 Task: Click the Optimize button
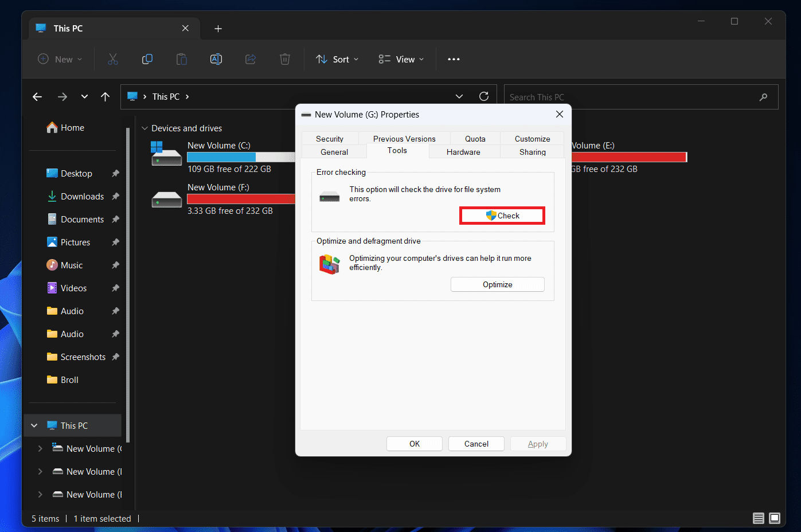497,284
